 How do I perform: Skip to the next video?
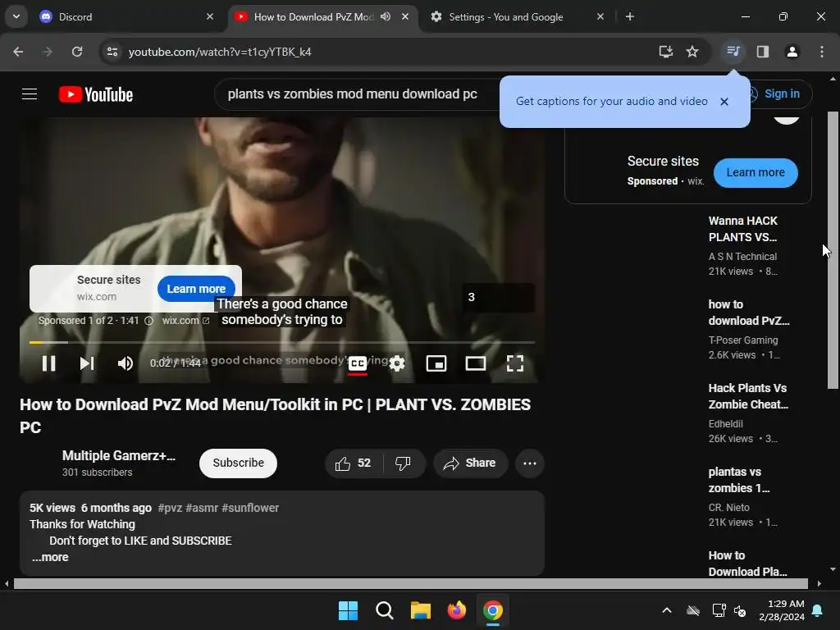87,363
